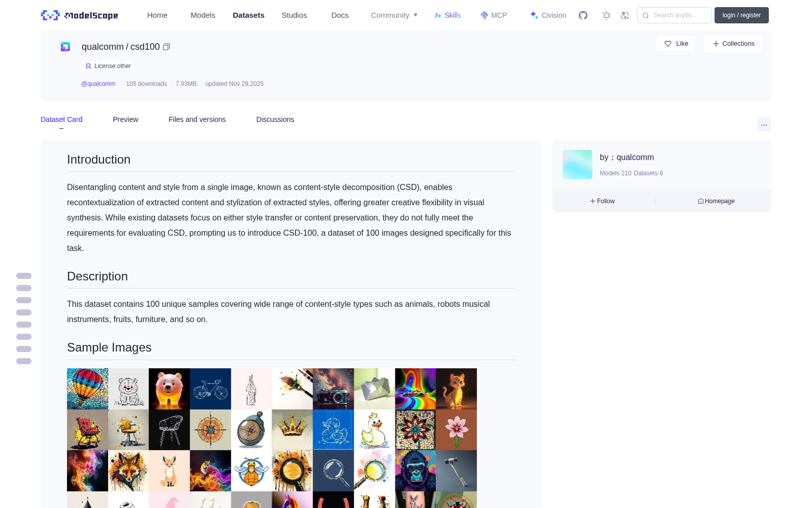
Task: Switch language with the translate icon
Action: point(625,15)
